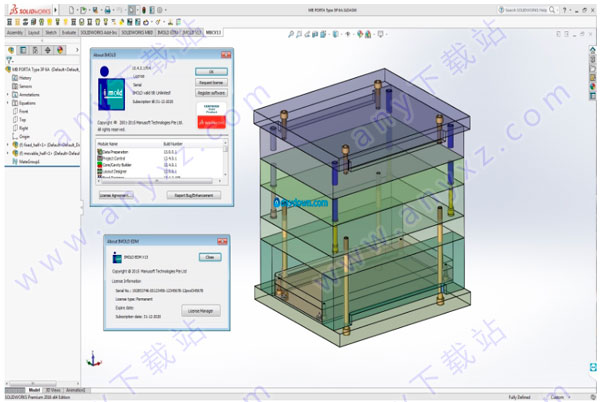Viewport: 600px width, 402px height.
Task: Click Close in About IMOLD EDM dialog
Action: [x=210, y=257]
